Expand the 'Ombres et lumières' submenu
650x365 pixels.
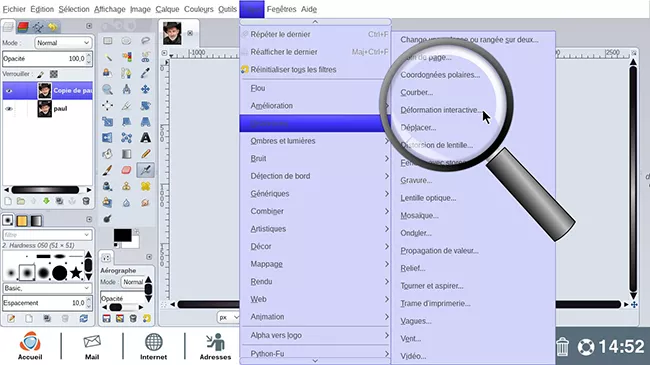(315, 141)
